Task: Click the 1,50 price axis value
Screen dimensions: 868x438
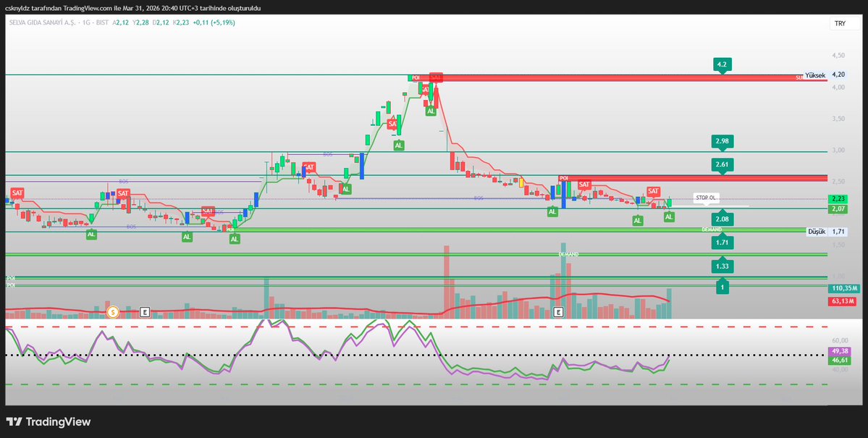Action: [838, 244]
